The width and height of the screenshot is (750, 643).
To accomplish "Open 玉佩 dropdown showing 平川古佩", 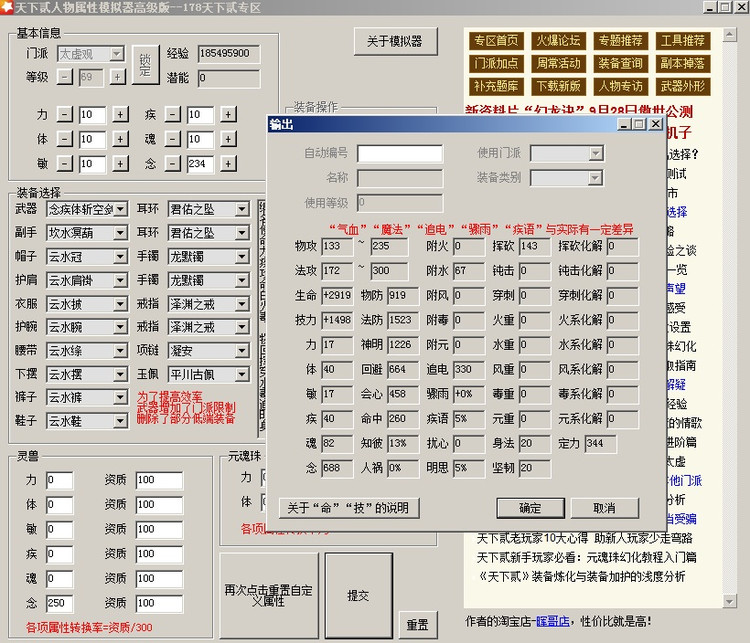I will coord(242,374).
